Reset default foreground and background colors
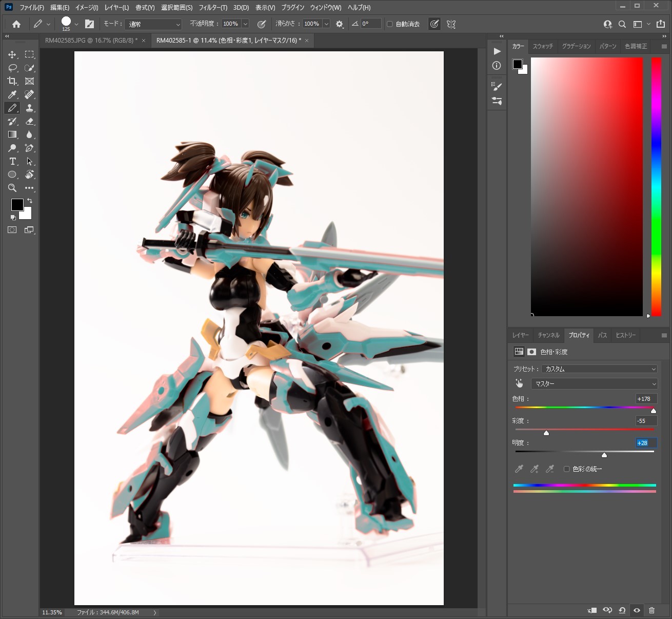The image size is (672, 619). click(13, 218)
